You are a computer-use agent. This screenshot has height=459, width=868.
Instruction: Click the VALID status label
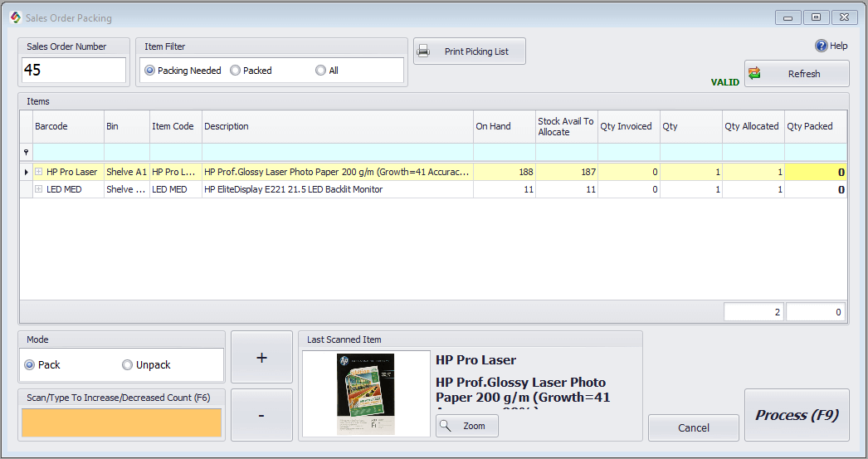(x=725, y=82)
